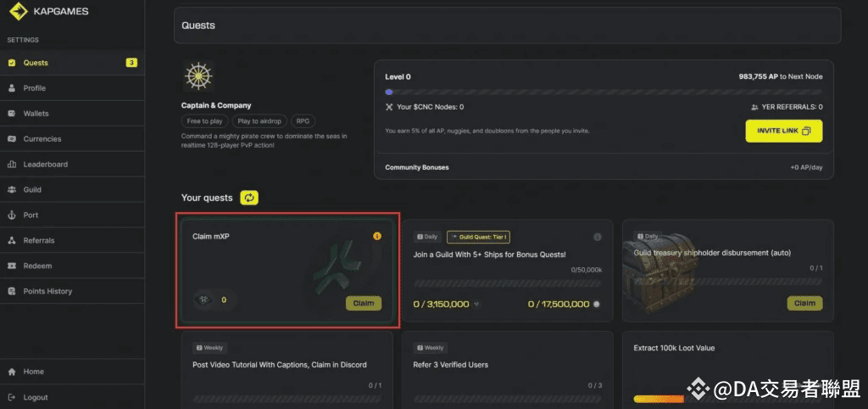This screenshot has width=868, height=409.
Task: Click the Captain & Company ship wheel thumbnail
Action: click(x=198, y=76)
